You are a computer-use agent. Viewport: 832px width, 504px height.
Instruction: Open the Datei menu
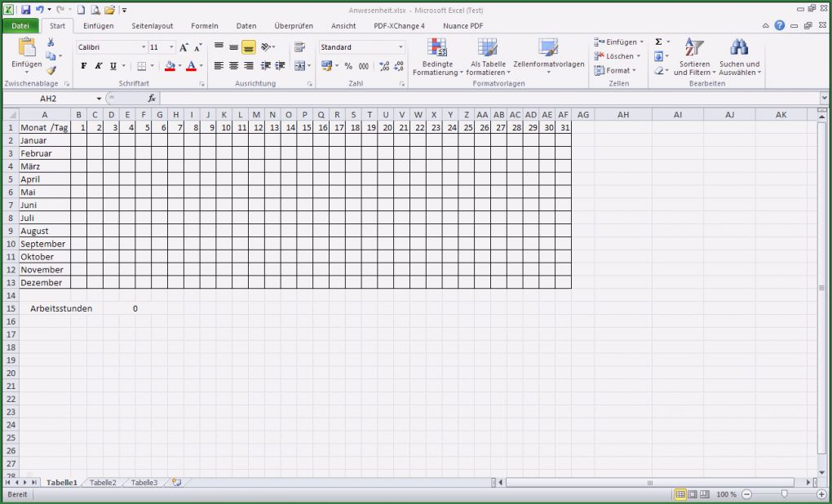tap(20, 25)
